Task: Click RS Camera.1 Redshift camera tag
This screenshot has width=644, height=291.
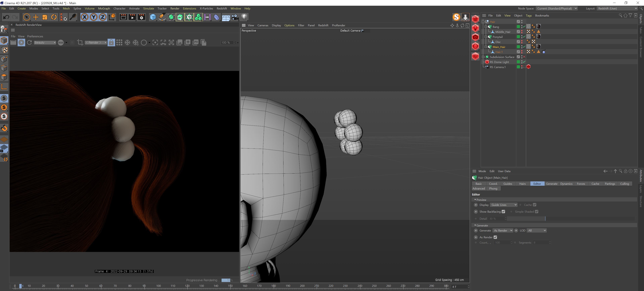Action: (529, 67)
